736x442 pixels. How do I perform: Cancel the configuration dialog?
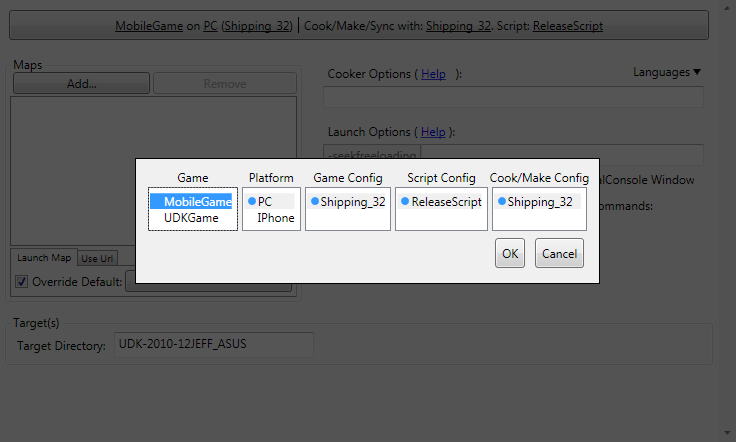coord(559,253)
